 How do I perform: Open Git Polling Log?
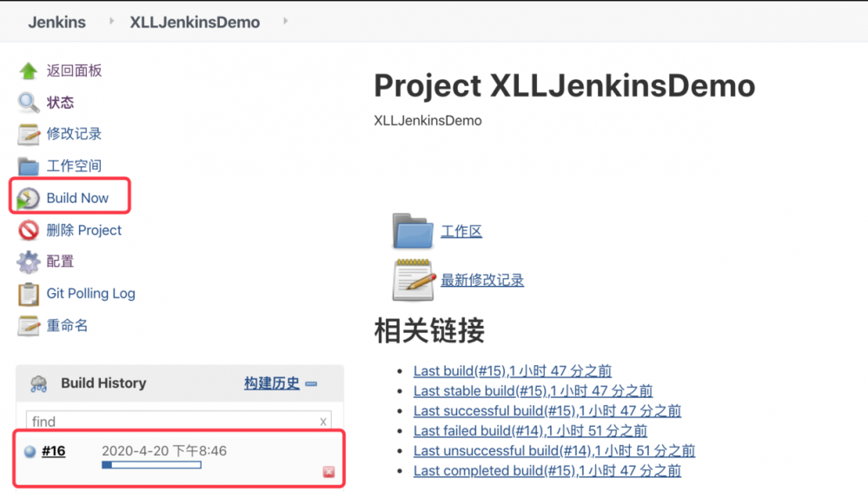tap(90, 294)
